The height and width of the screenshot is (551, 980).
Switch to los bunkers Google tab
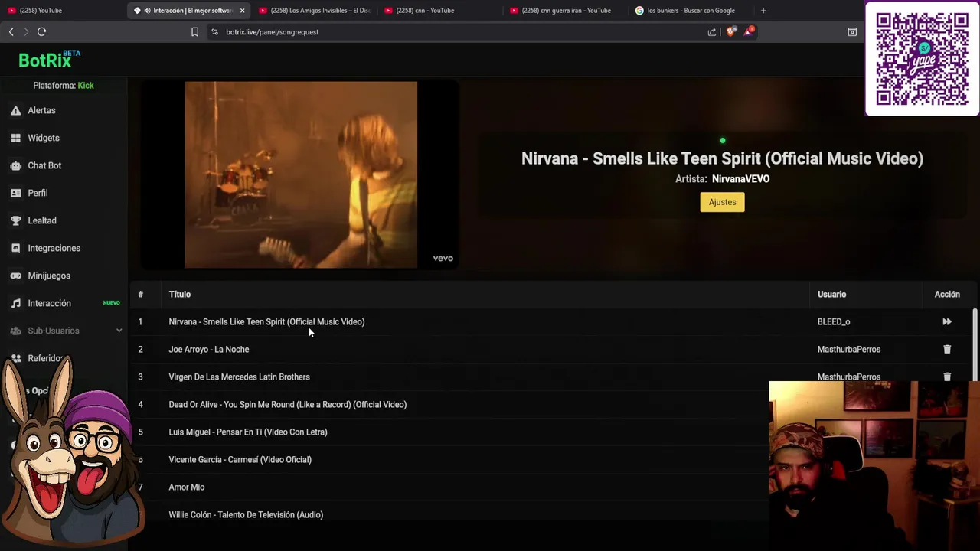[x=691, y=11]
